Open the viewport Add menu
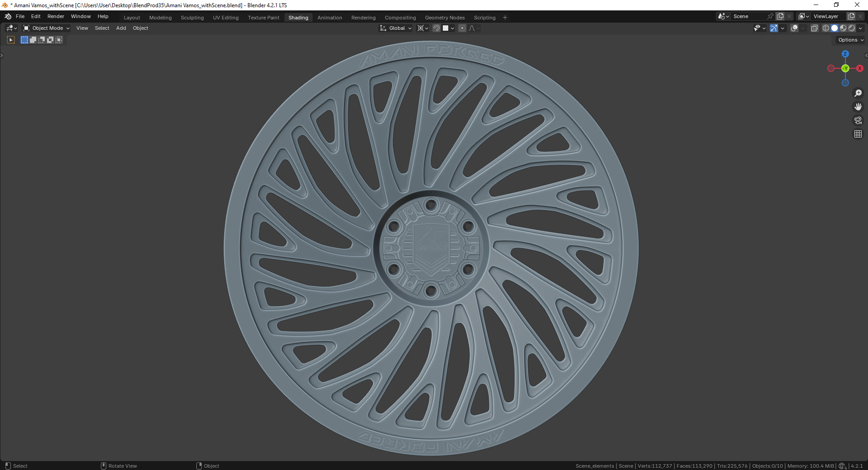The height and width of the screenshot is (470, 868). pyautogui.click(x=121, y=28)
